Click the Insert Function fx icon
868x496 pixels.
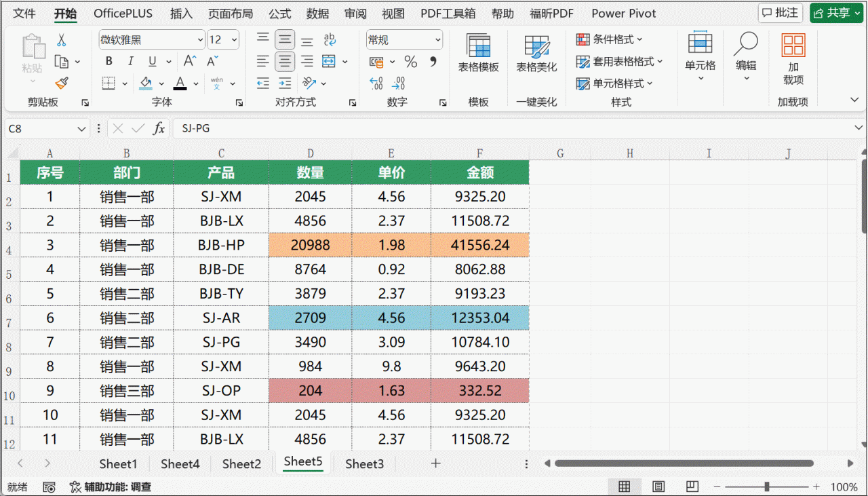(159, 128)
